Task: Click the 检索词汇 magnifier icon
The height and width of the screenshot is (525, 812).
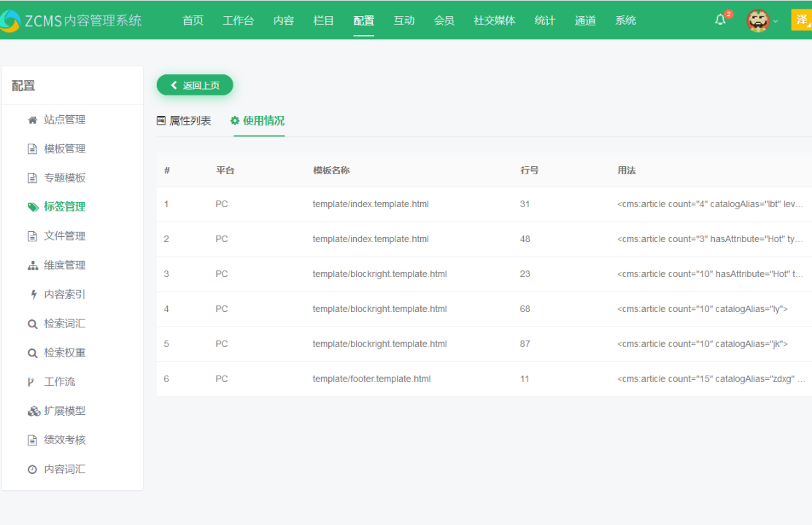Action: (x=31, y=323)
